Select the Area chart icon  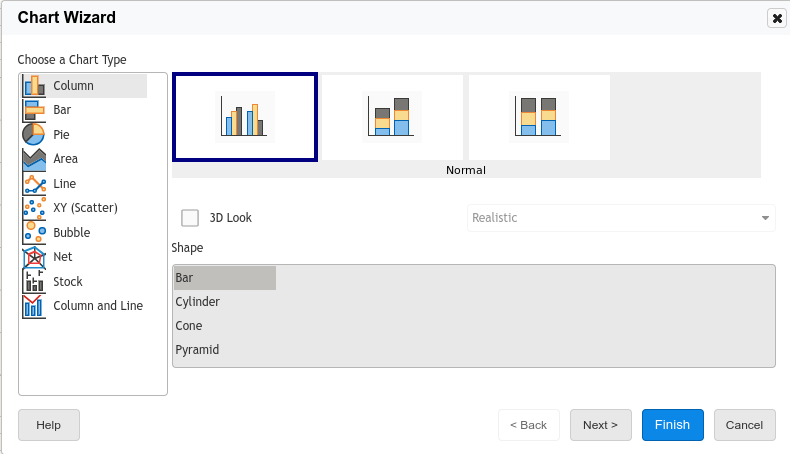(x=34, y=159)
